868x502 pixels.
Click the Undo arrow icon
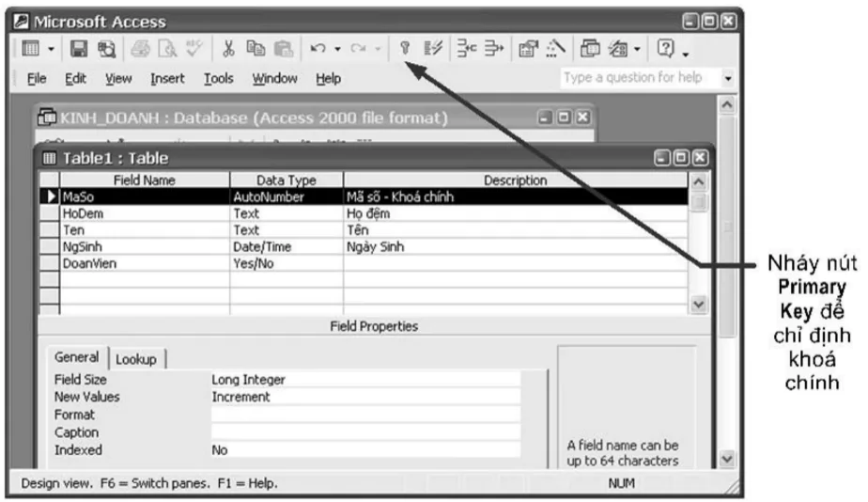[318, 49]
